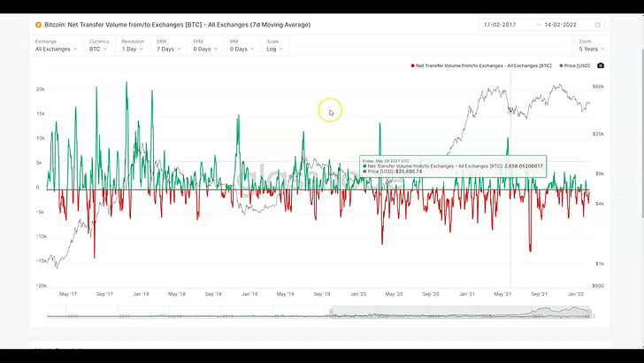Click the orange Bitcoin icon beside the title
Viewport: 644px width, 363px height.
(x=38, y=25)
